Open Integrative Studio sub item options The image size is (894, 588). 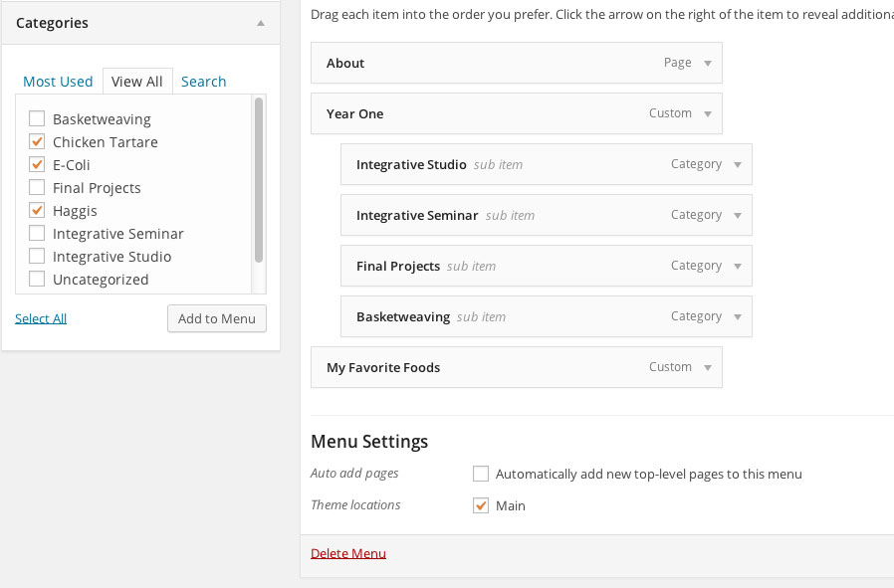[x=738, y=164]
